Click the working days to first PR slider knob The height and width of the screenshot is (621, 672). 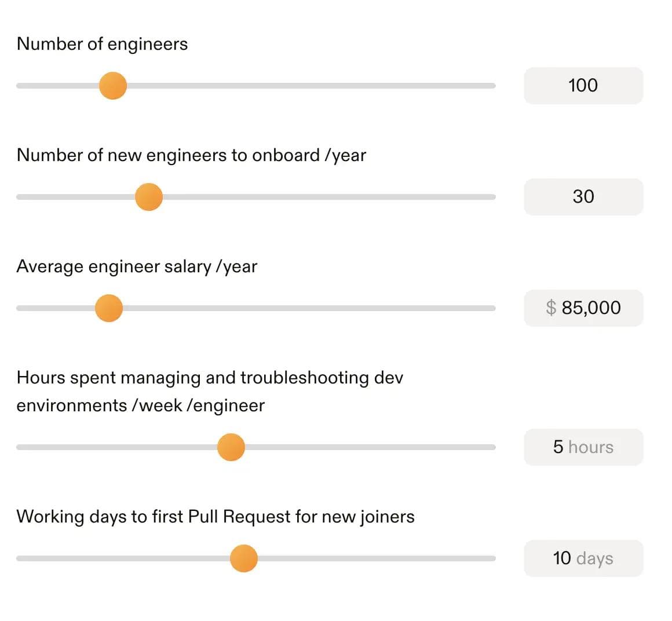pos(244,558)
